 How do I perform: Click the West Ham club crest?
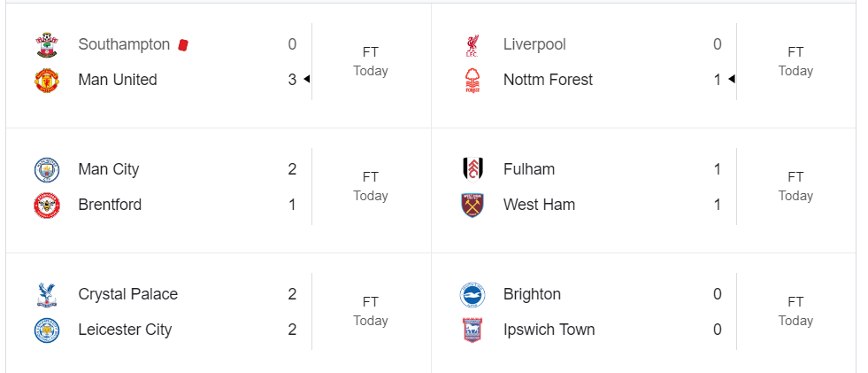[x=472, y=206]
